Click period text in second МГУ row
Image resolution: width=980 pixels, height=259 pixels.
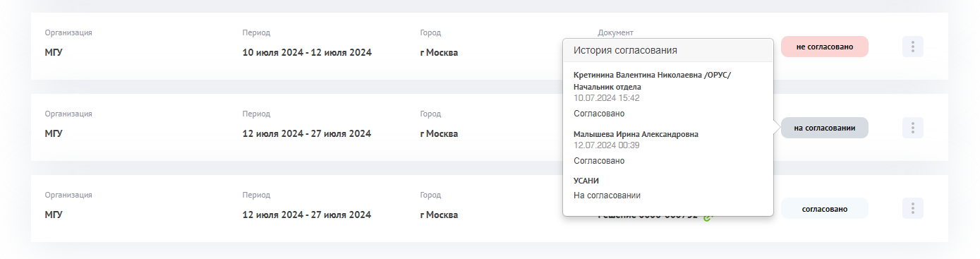click(307, 133)
